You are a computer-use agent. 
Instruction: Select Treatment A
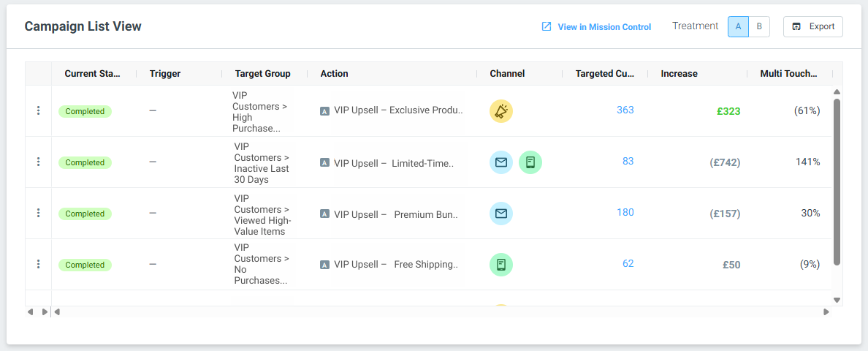738,26
